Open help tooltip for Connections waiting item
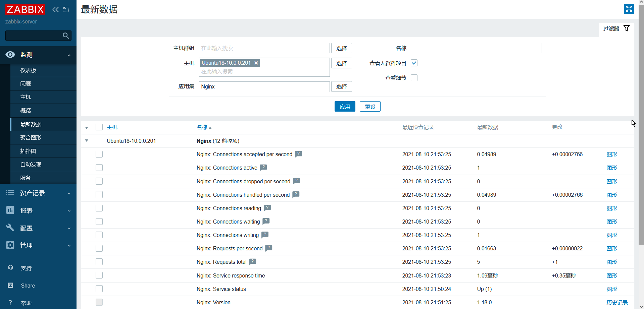 coord(266,221)
